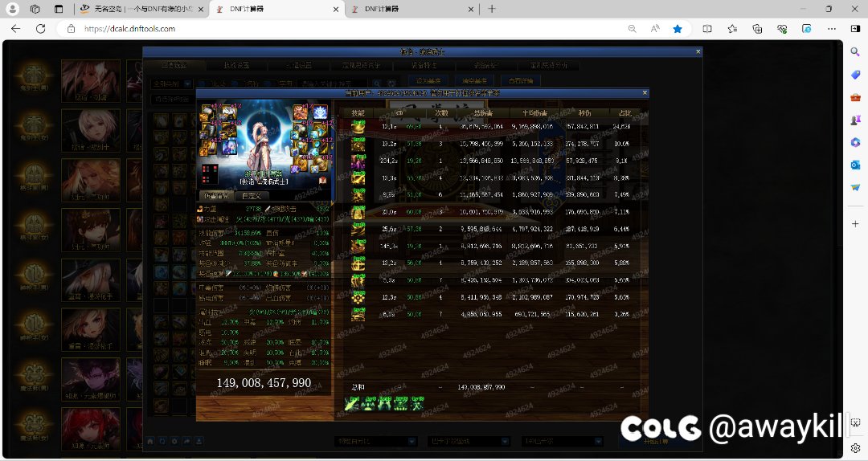Screen dimensions: 868x461
Task: Expand the bottom dropdown nearest the download icon
Action: coord(375,441)
